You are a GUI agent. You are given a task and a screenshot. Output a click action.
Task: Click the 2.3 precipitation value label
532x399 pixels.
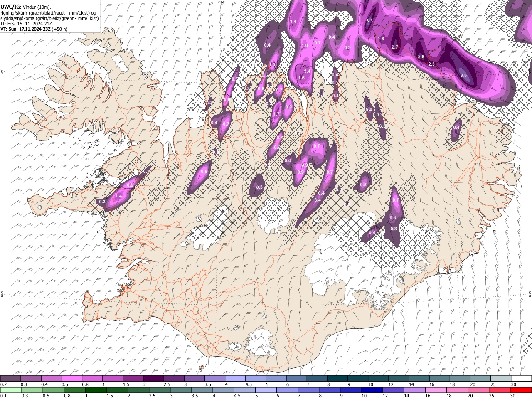431,64
